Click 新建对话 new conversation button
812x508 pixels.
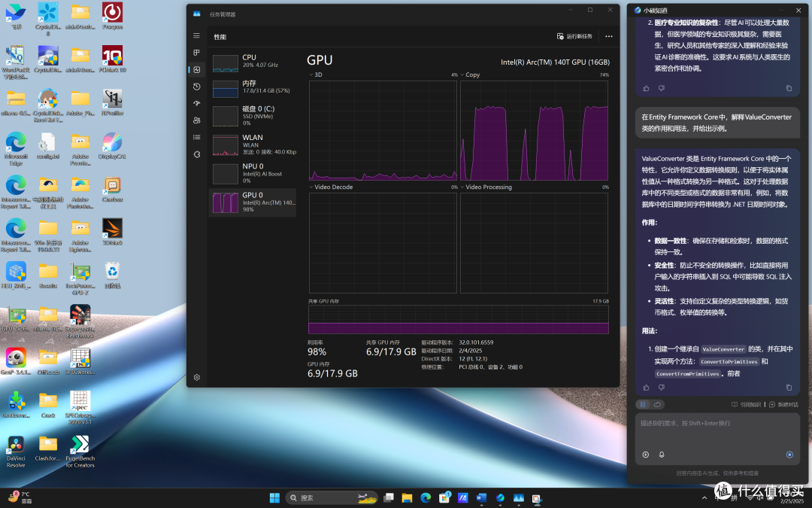pos(783,404)
